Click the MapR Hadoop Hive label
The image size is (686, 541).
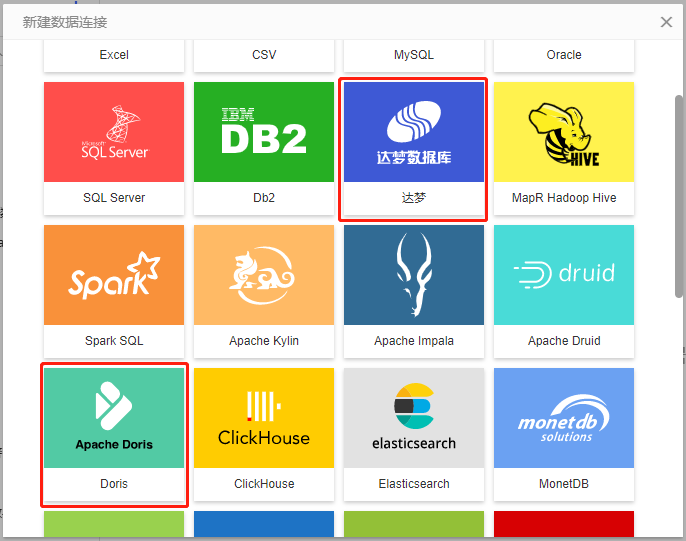(564, 198)
